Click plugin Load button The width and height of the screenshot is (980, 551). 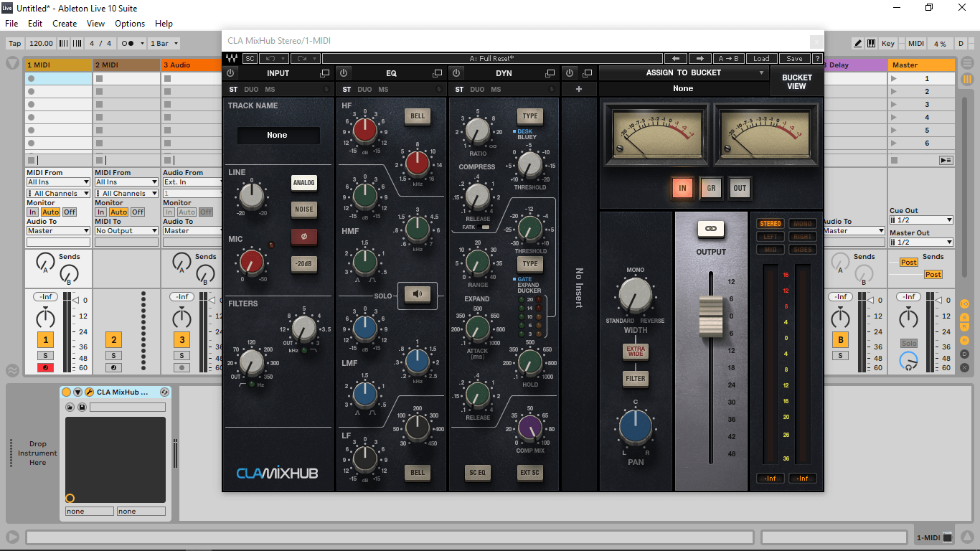(x=761, y=59)
